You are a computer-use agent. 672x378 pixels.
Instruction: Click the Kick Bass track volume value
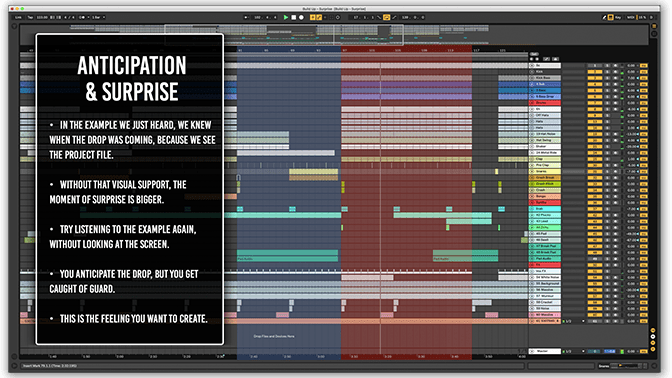[x=631, y=78]
